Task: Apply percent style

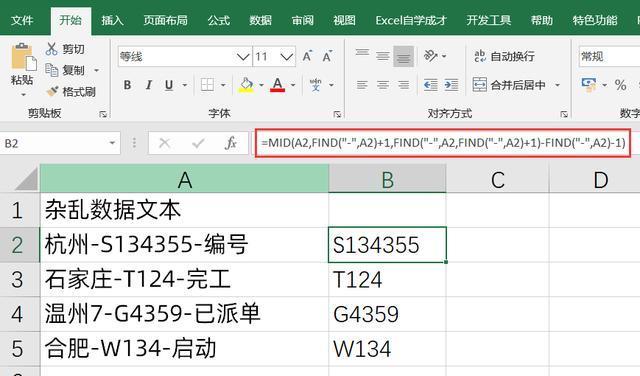Action: 620,85
